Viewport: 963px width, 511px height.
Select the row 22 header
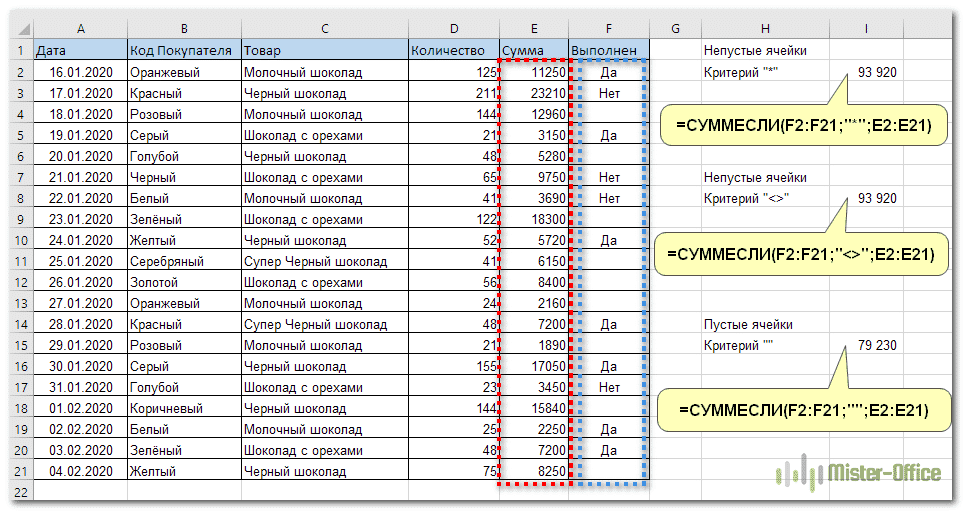[19, 492]
